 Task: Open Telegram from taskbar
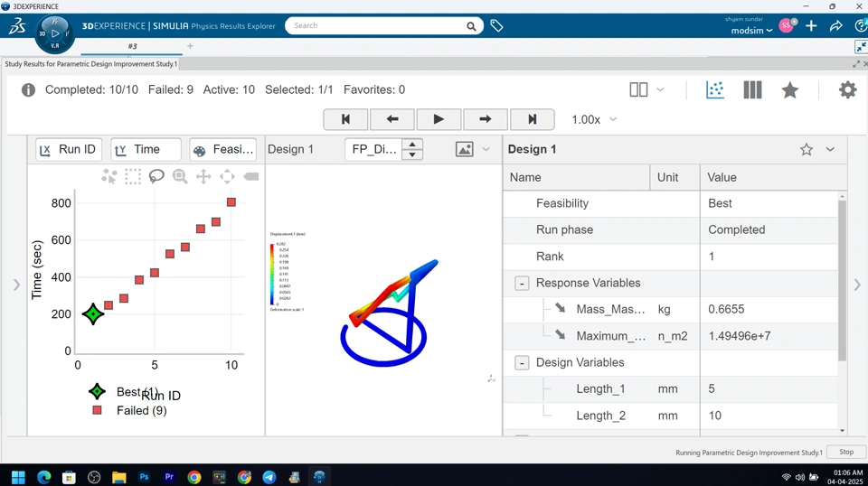click(x=269, y=477)
